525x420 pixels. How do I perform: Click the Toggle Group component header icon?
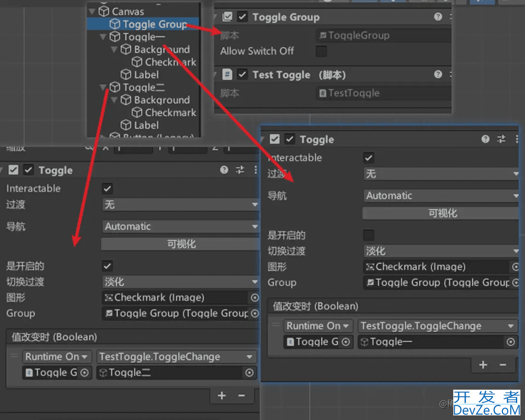click(x=228, y=17)
